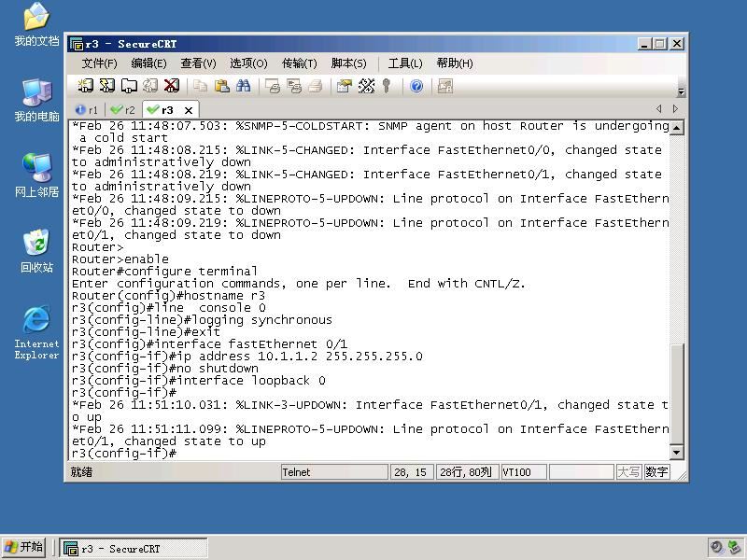Select the 回收站 recycle bin icon
The width and height of the screenshot is (747, 560).
coord(36,251)
